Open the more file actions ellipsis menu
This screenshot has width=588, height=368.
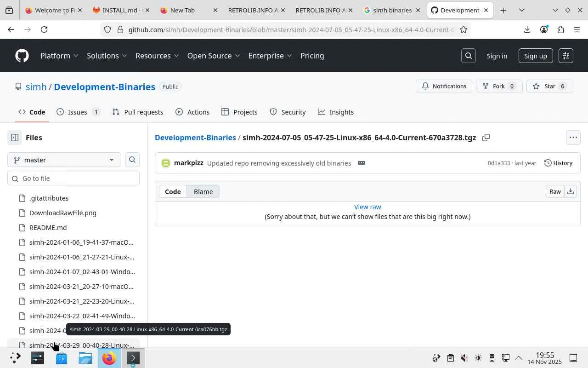573,138
